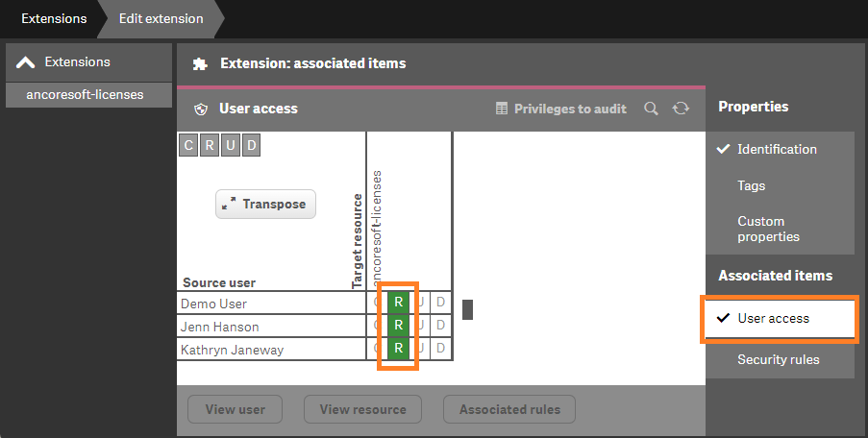Select the ancoresoft-licenses column header

377,228
